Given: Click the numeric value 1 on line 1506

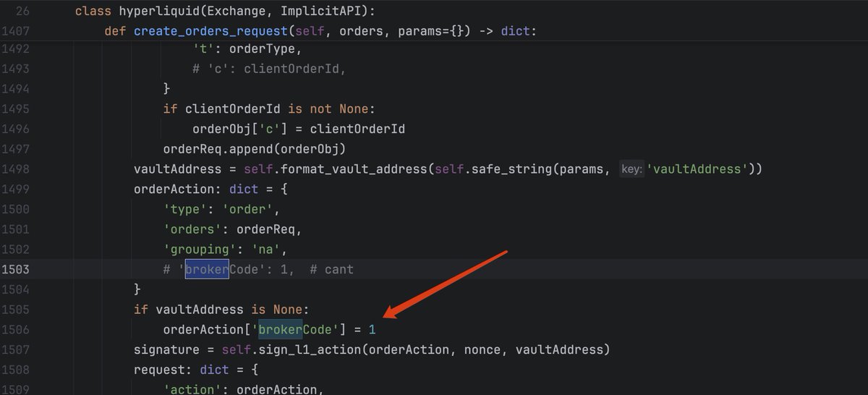Looking at the screenshot, I should pos(373,330).
